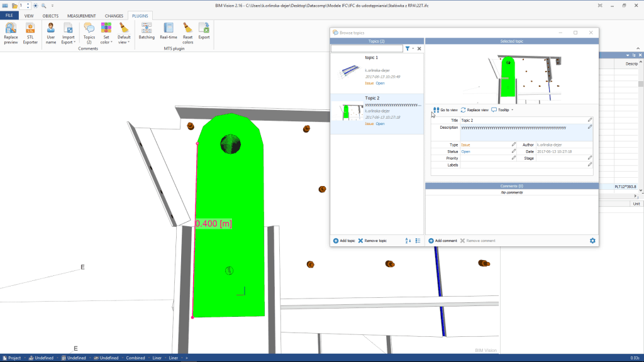Open the OBJECTS ribbon tab

[50, 16]
